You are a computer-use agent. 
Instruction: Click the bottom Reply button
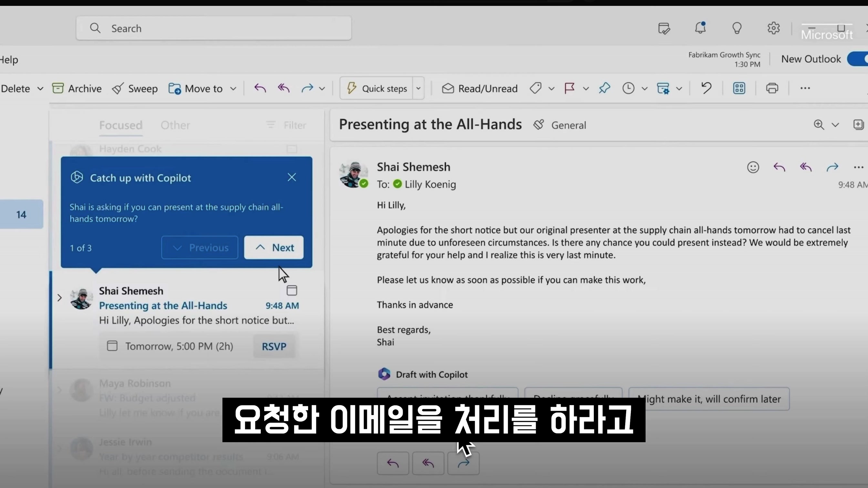tap(393, 463)
